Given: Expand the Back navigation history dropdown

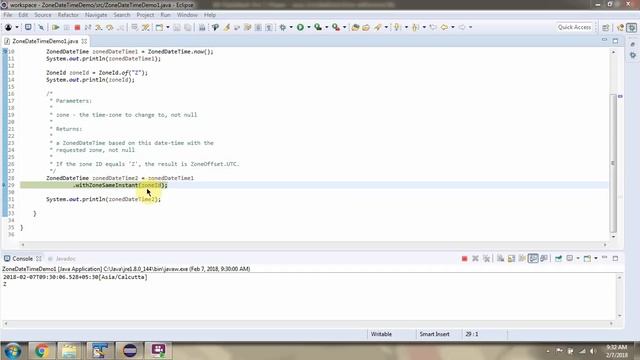Looking at the screenshot, I should tap(452, 27).
